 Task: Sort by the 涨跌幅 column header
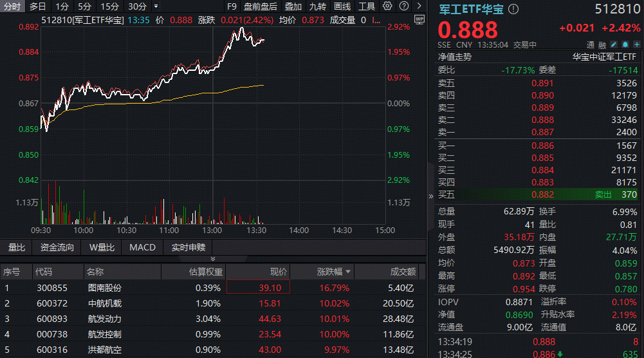tap(334, 272)
